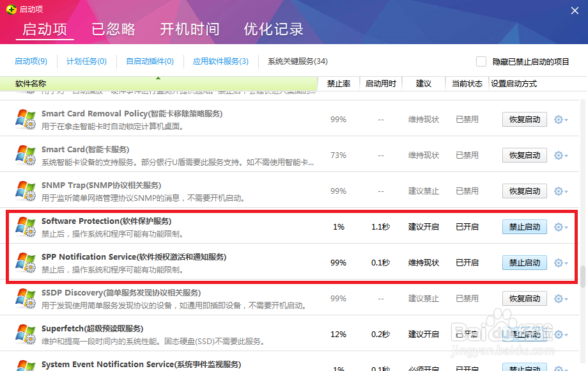Select the 应用软件服务(3) sub-tab

tap(221, 61)
